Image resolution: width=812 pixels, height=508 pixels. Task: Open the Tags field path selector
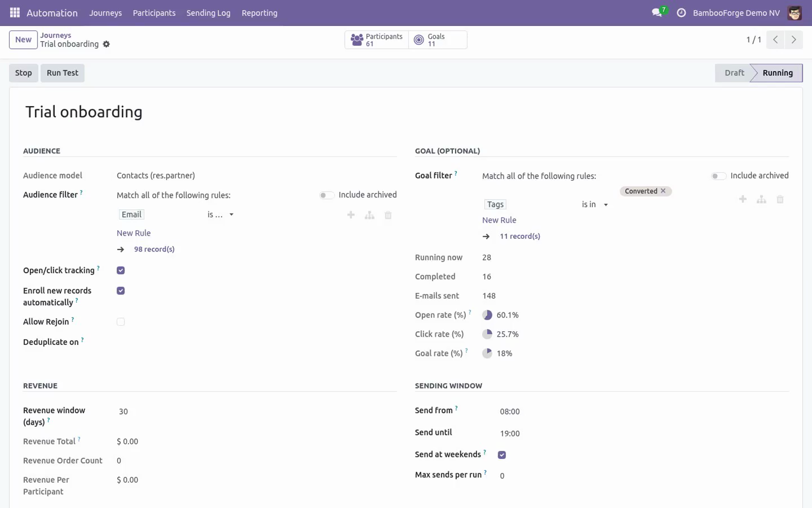coord(495,204)
